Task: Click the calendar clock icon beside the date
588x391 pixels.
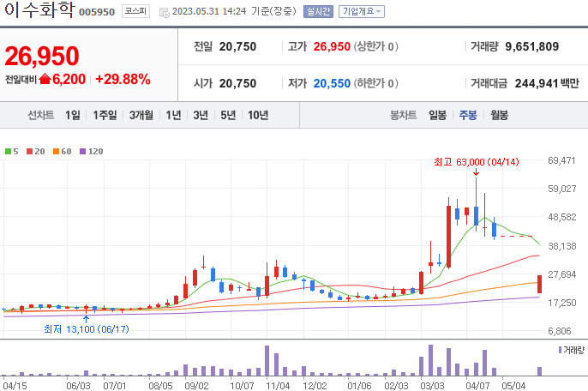Action: click(164, 12)
